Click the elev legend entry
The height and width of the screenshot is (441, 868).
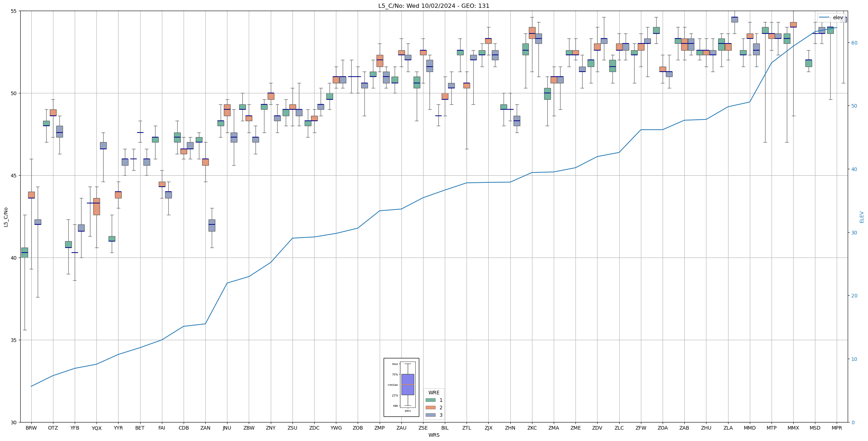[831, 17]
